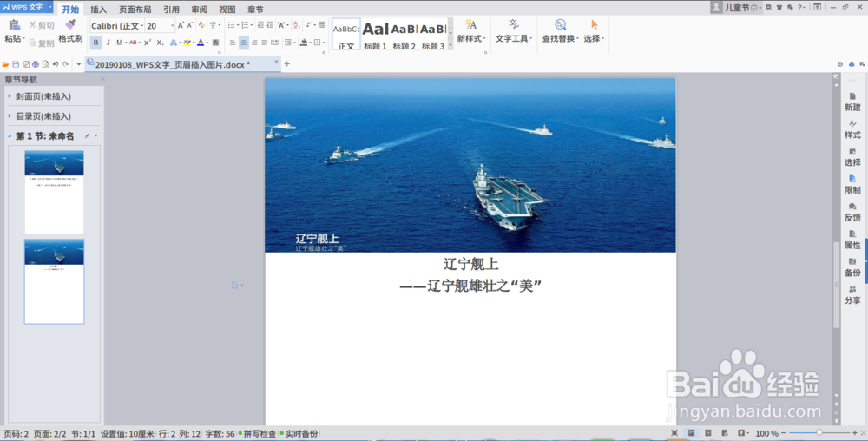
Task: Change font color via red A
Action: pyautogui.click(x=201, y=43)
